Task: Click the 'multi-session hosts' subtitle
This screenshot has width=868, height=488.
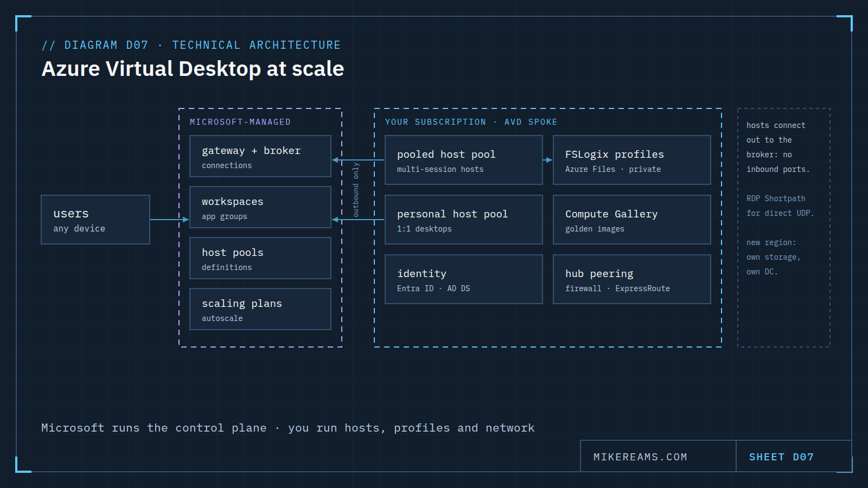Action: click(440, 169)
